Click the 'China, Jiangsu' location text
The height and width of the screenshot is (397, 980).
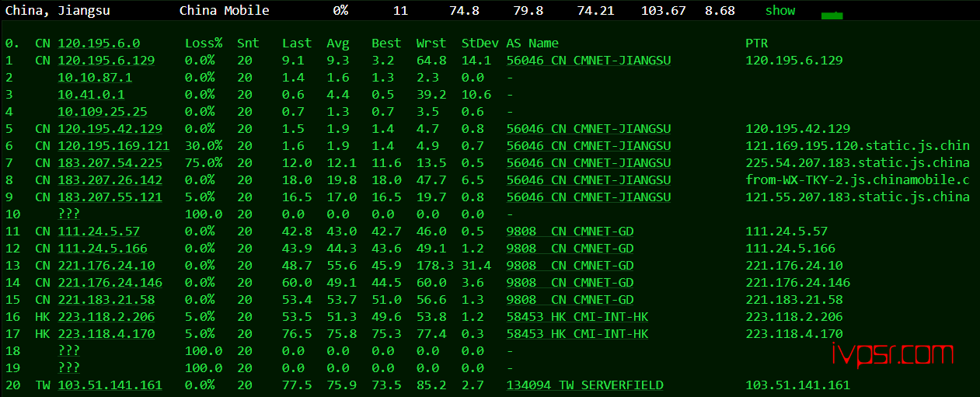(x=58, y=11)
